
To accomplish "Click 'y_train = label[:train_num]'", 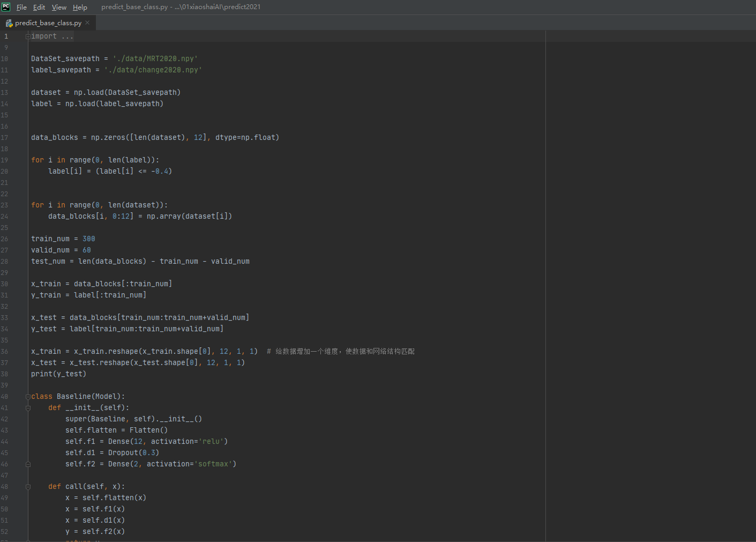I will click(x=88, y=295).
